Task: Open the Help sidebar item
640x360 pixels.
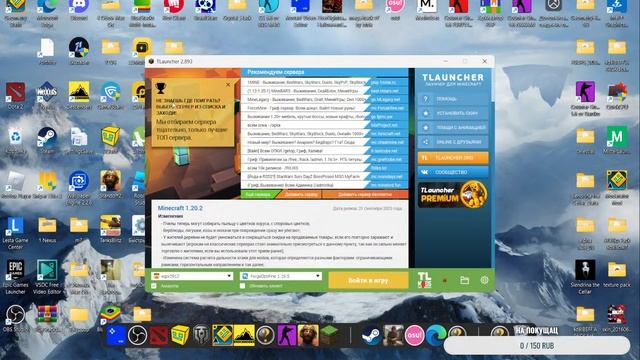Action: 453,99
